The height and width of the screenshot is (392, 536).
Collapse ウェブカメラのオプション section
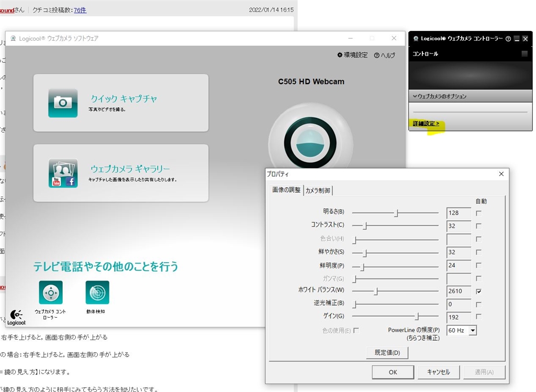[x=471, y=96]
